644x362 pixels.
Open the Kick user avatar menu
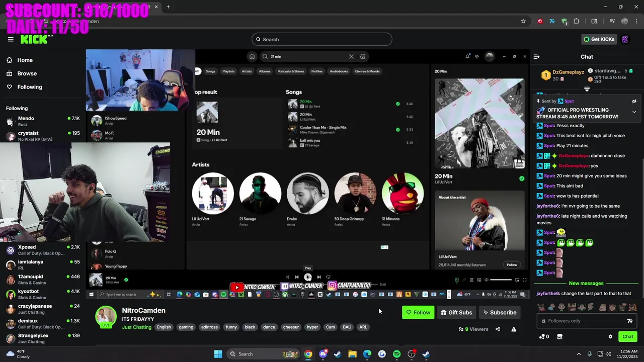point(625,39)
